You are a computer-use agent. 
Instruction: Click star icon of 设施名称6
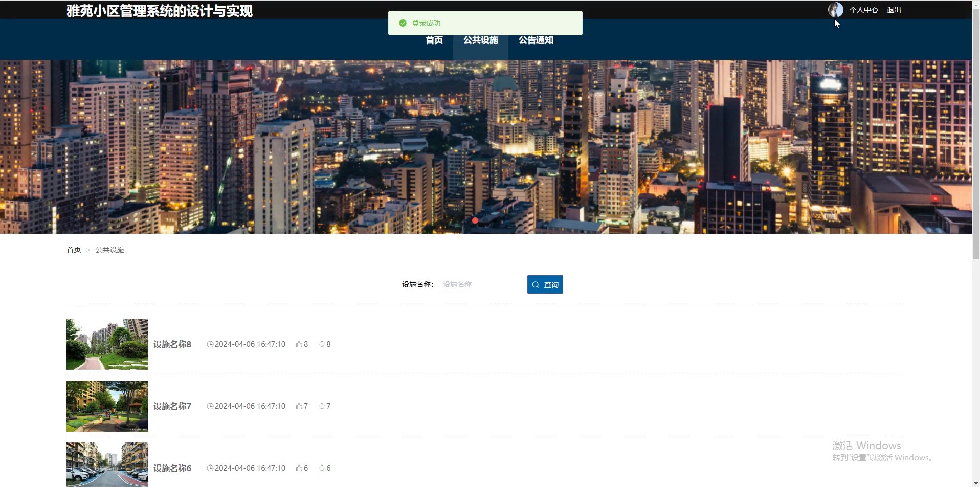click(x=322, y=468)
